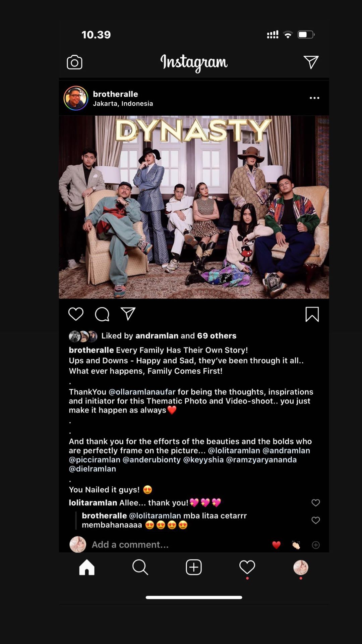Like brotheralle's reply comment
362x644 pixels.
[x=316, y=520]
